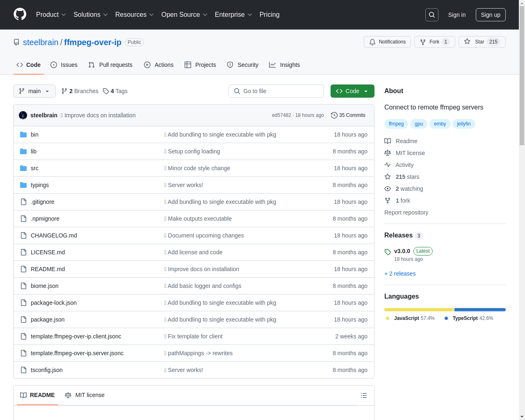Click the tsconfig.json file icon

coord(23,370)
